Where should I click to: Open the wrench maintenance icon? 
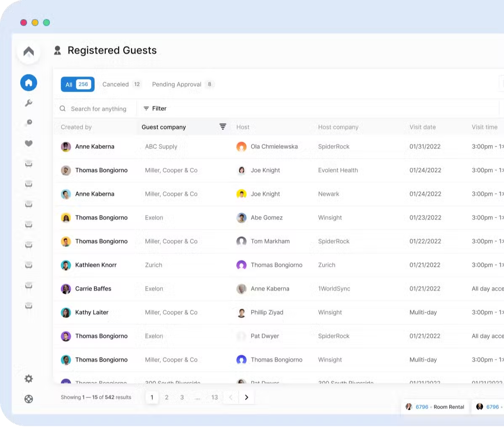(x=29, y=103)
